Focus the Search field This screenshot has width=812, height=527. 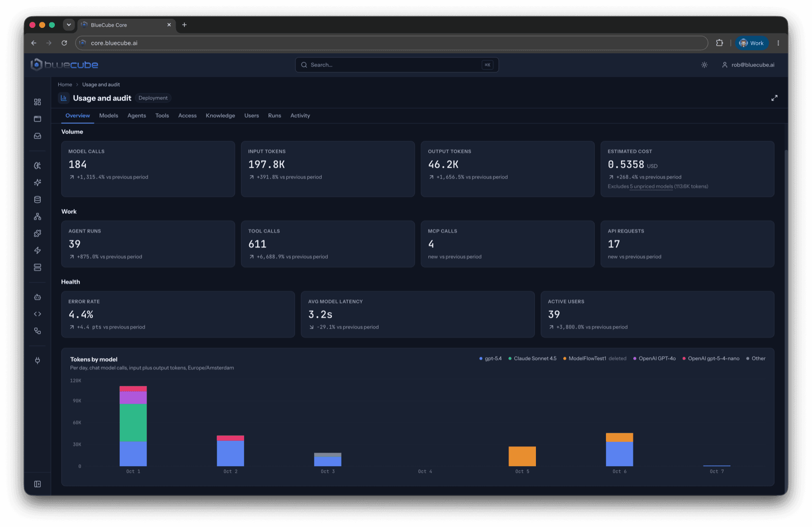397,65
